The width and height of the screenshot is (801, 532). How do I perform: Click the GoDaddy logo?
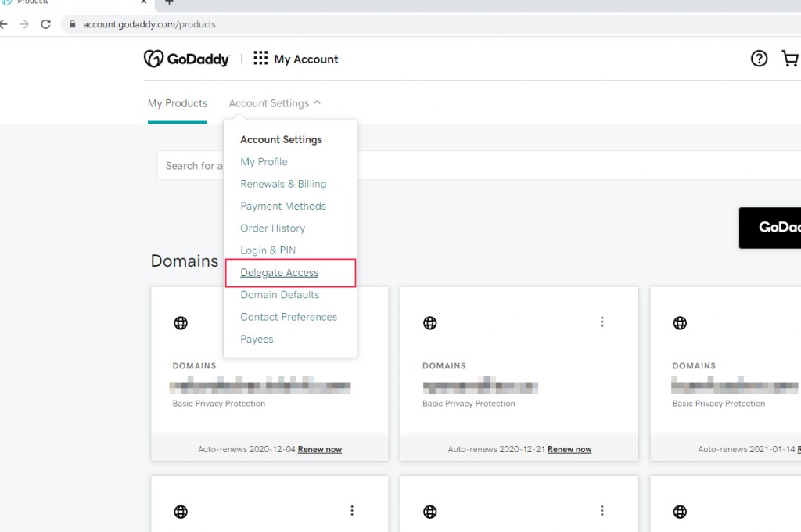186,59
